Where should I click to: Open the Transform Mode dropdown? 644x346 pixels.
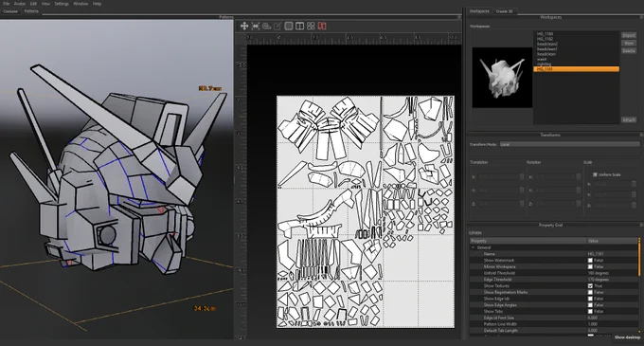(x=569, y=144)
